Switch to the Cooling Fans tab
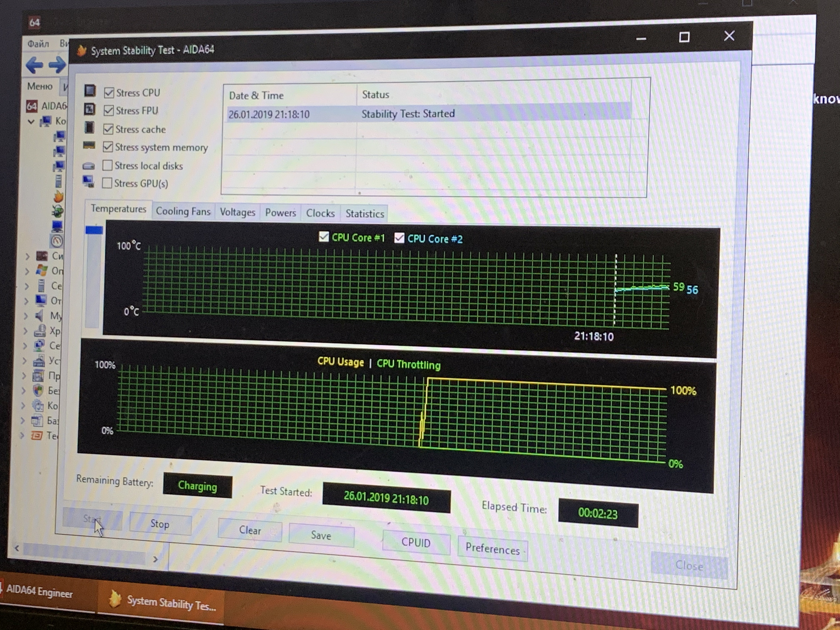Screen dimensions: 840x630 pos(183,211)
